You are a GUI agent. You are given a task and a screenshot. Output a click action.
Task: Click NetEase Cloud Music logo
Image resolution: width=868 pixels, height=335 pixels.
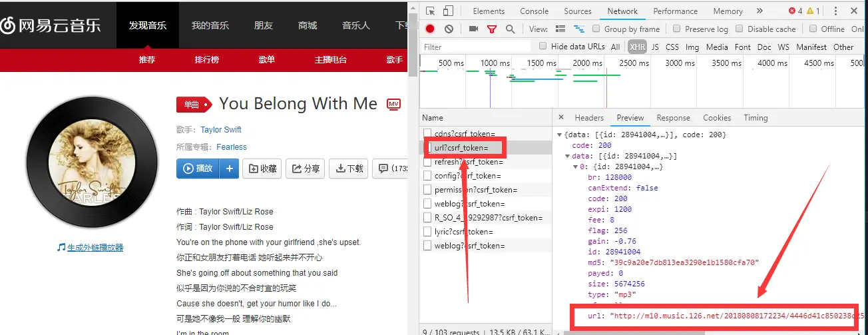click(x=51, y=25)
